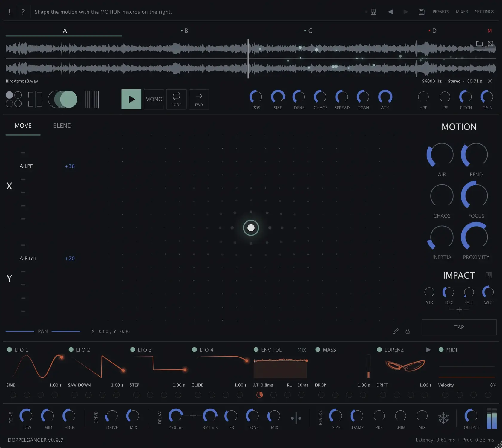This screenshot has width=502, height=448.
Task: Open SETTINGS
Action: (x=484, y=12)
